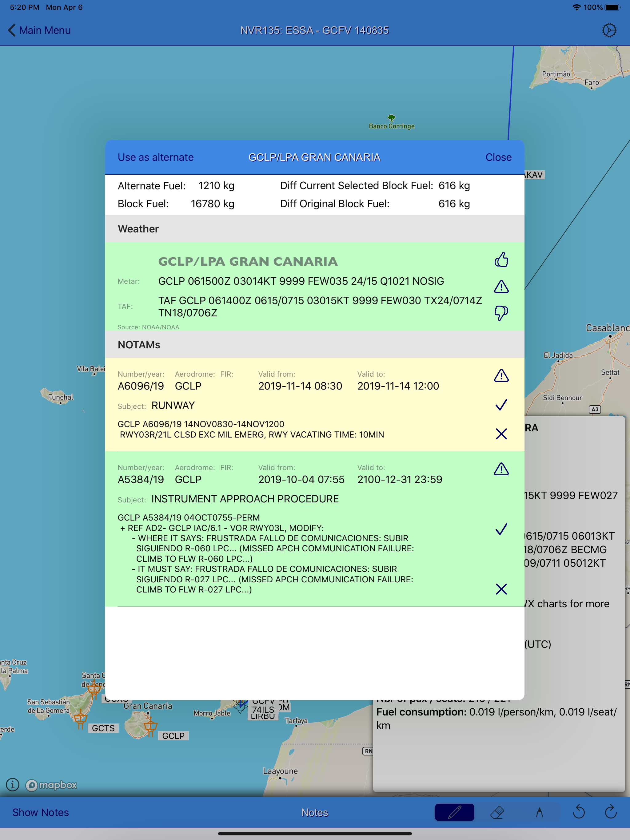The height and width of the screenshot is (840, 630).
Task: Tap Show Notes in bottom bar
Action: (x=41, y=812)
